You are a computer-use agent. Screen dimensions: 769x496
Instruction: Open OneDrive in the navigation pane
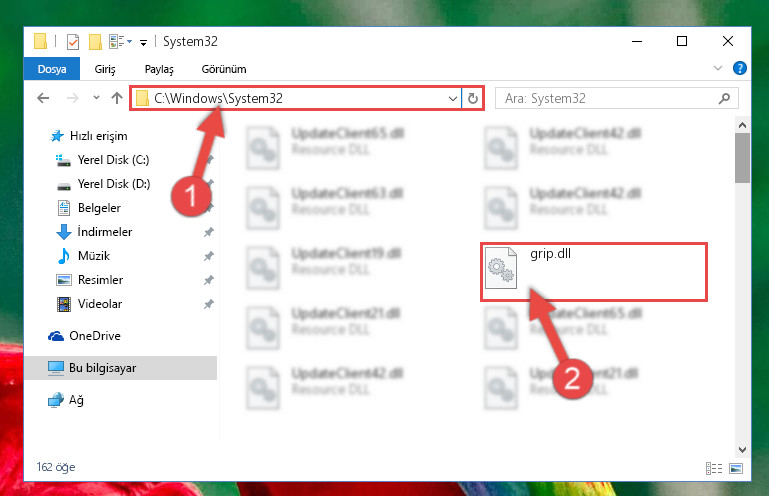pos(95,336)
